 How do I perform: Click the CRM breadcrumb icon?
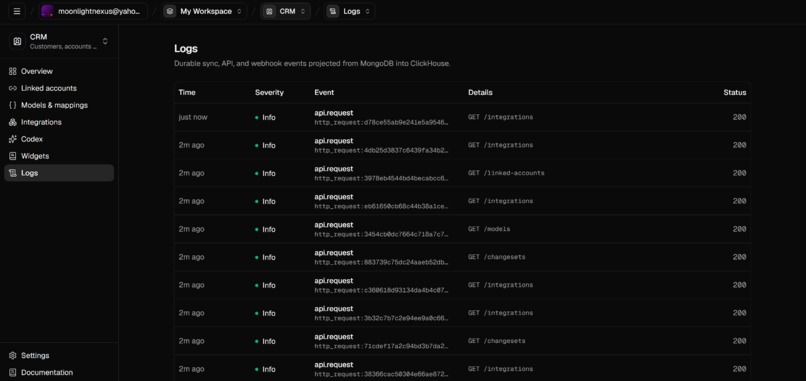coord(269,11)
